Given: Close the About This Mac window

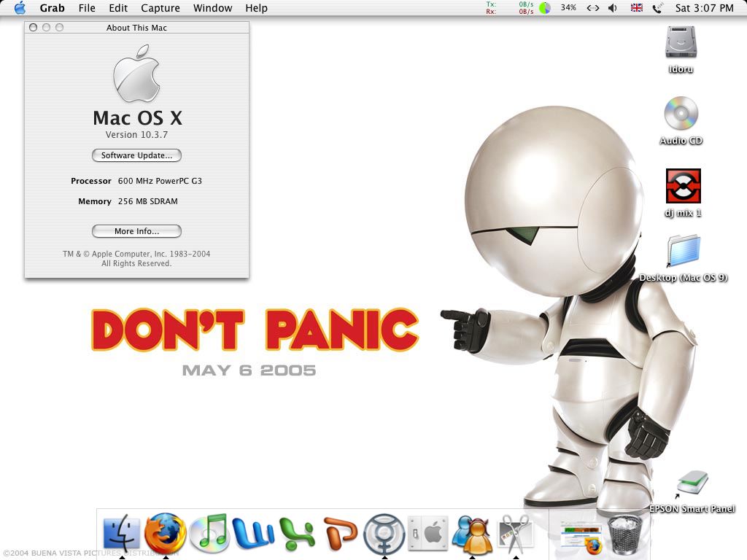Looking at the screenshot, I should 34,28.
